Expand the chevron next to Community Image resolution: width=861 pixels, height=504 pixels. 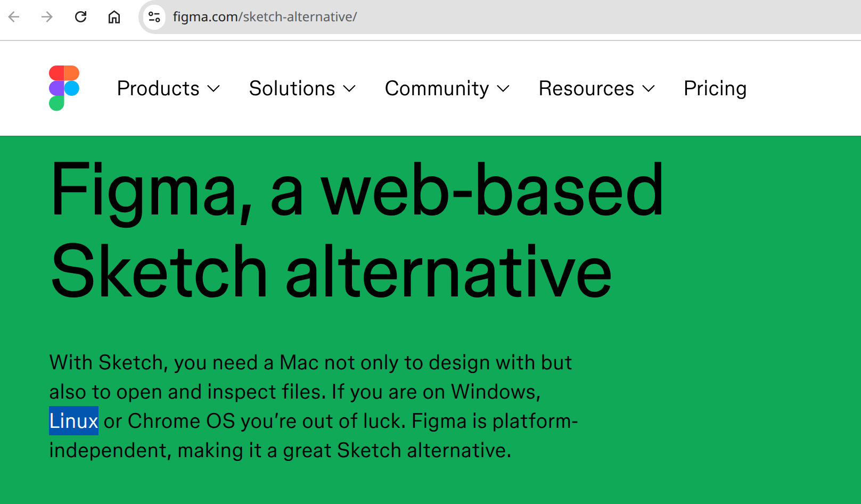[503, 89]
